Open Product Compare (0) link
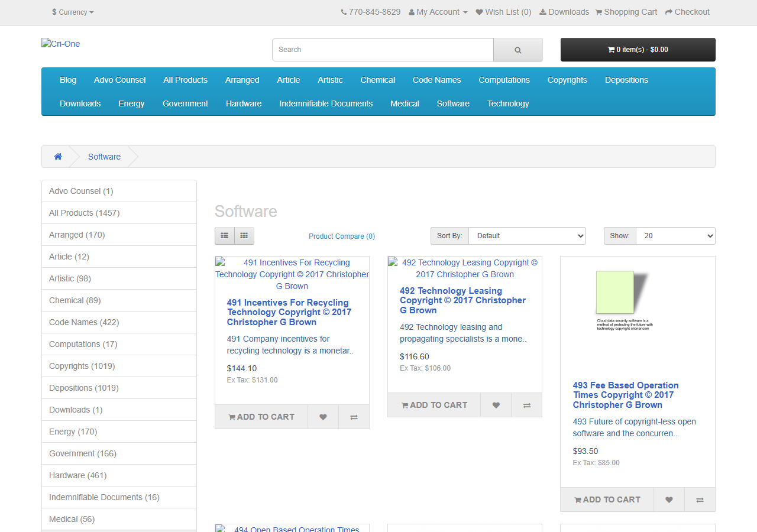757x532 pixels. click(x=342, y=236)
